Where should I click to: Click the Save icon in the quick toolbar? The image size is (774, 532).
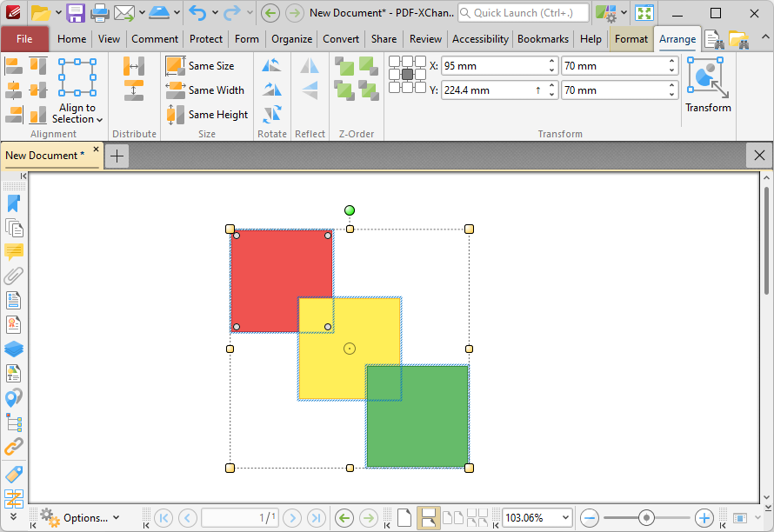click(x=76, y=13)
